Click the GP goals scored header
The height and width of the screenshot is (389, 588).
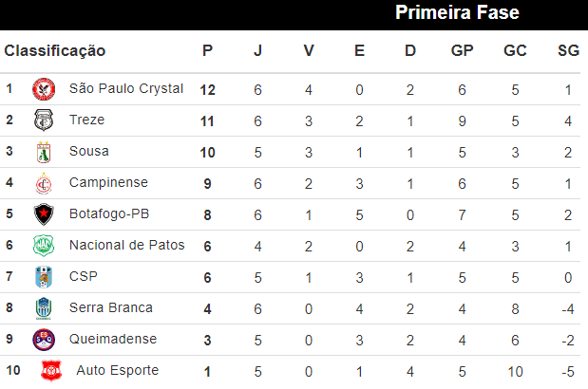pos(463,50)
